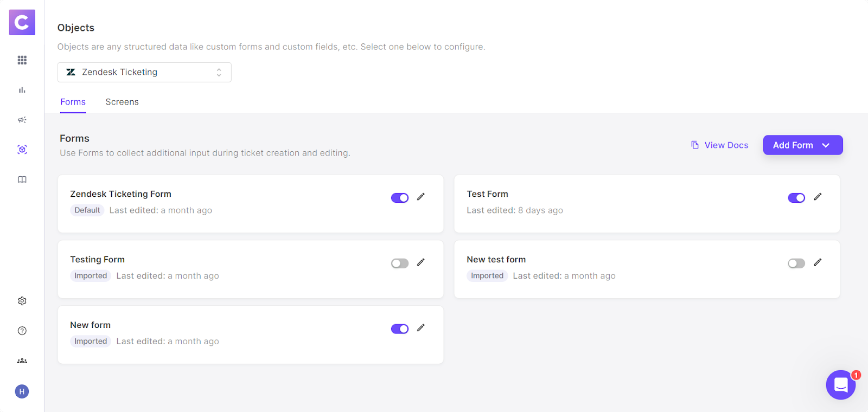Switch to the Screens tab
Screen dimensions: 868x412
tap(122, 102)
